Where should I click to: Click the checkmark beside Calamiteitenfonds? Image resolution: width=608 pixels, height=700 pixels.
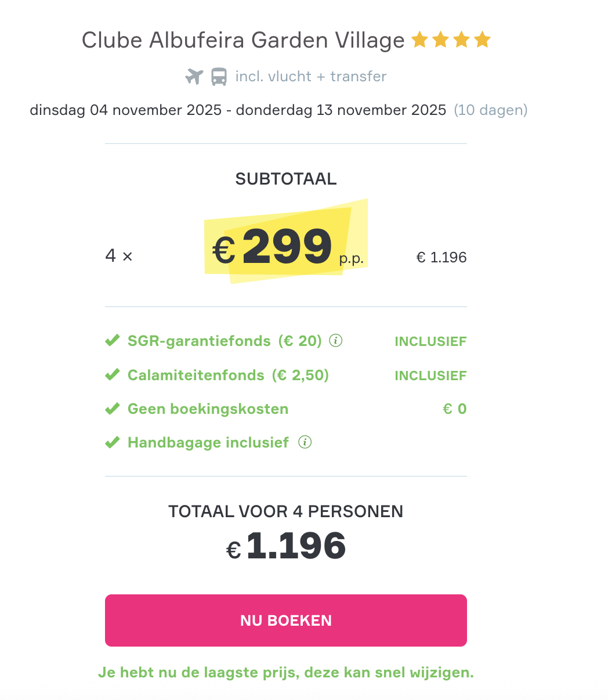(x=113, y=375)
